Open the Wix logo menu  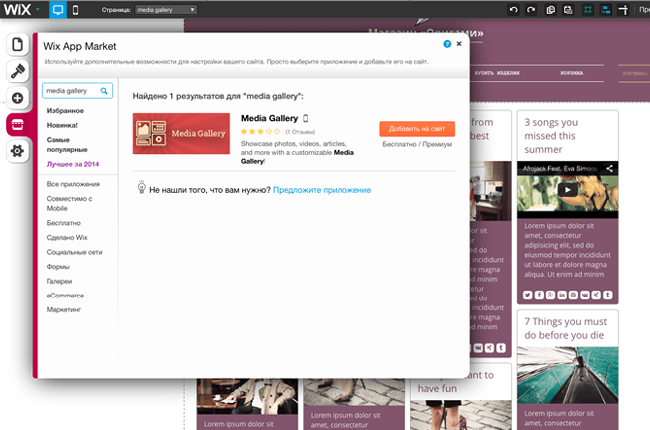click(22, 9)
